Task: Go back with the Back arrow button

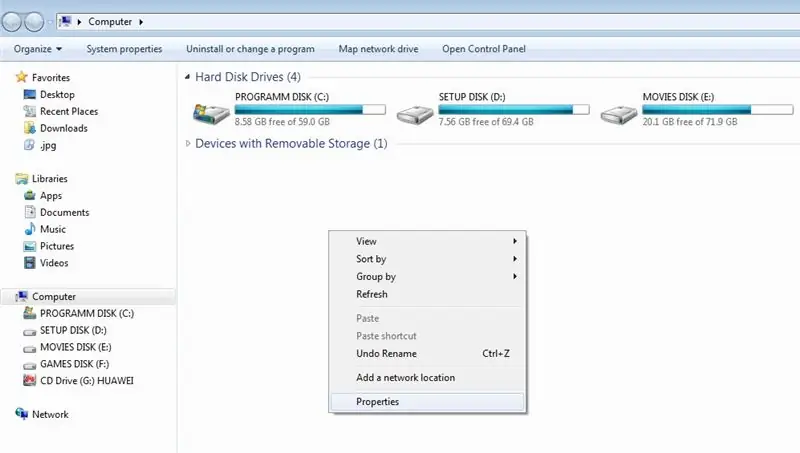Action: (12, 21)
